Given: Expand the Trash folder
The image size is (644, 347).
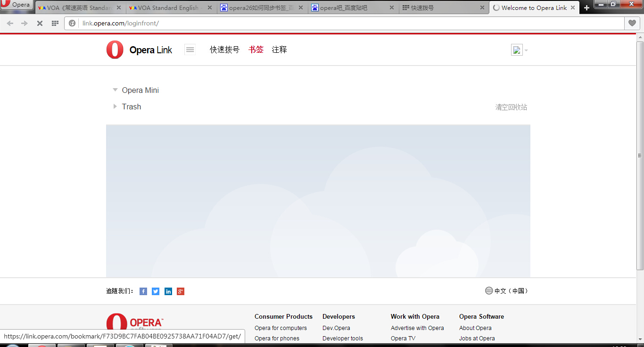Looking at the screenshot, I should click(115, 107).
